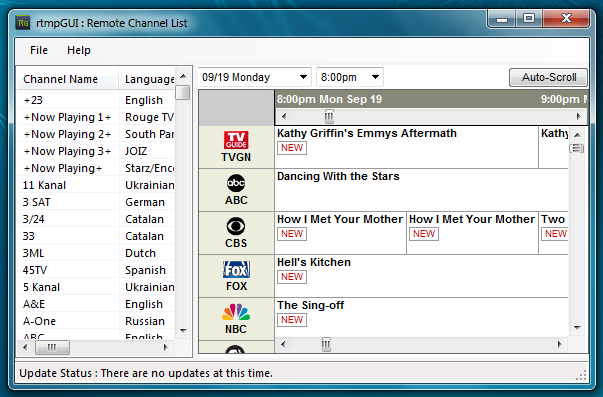603x397 pixels.
Task: Click the JOIZ language cell
Action: point(136,151)
